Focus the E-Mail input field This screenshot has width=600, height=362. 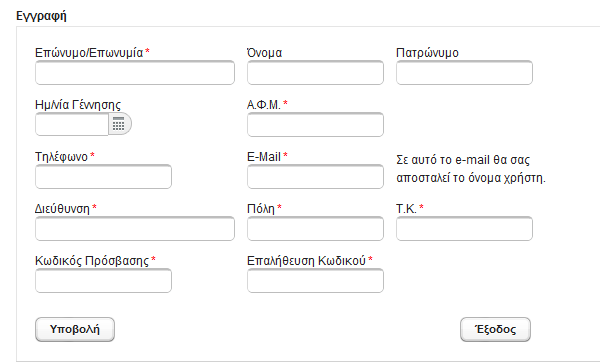click(315, 176)
